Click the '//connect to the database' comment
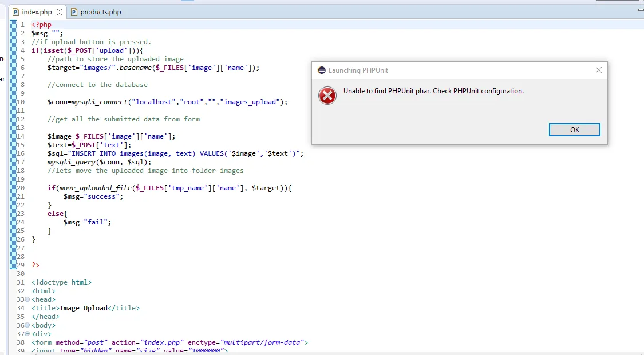This screenshot has height=355, width=644. 97,85
